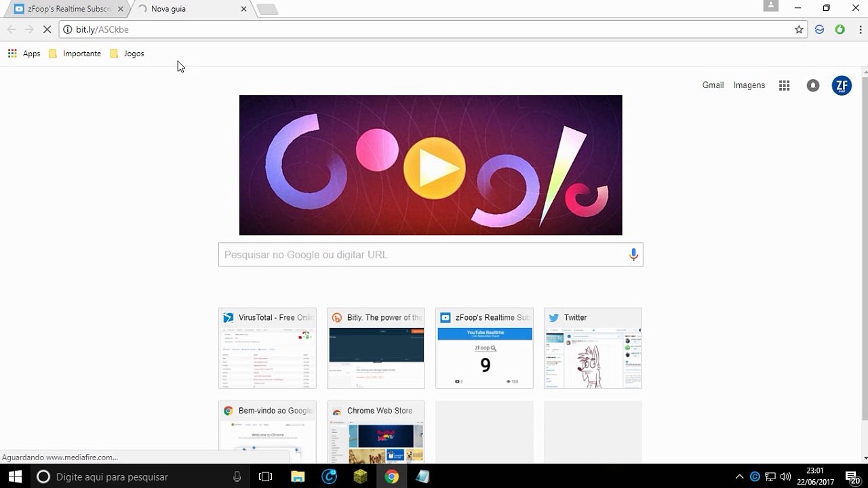
Task: Open the volume control in the tray
Action: coord(785,476)
